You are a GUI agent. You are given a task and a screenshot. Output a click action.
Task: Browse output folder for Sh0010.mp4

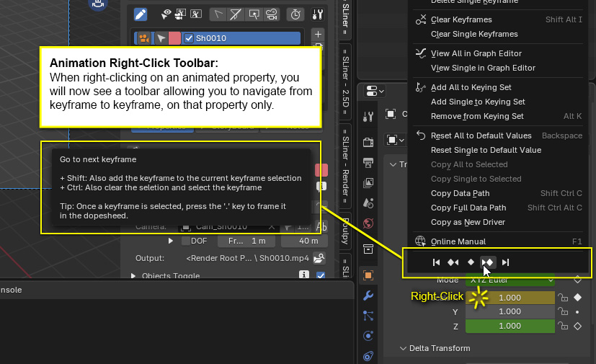(319, 258)
